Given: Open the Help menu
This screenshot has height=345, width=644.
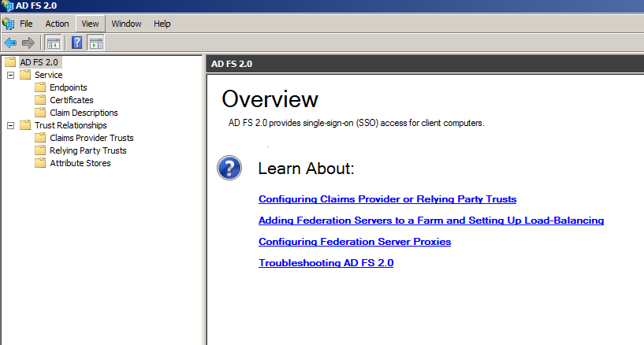Looking at the screenshot, I should pos(162,24).
